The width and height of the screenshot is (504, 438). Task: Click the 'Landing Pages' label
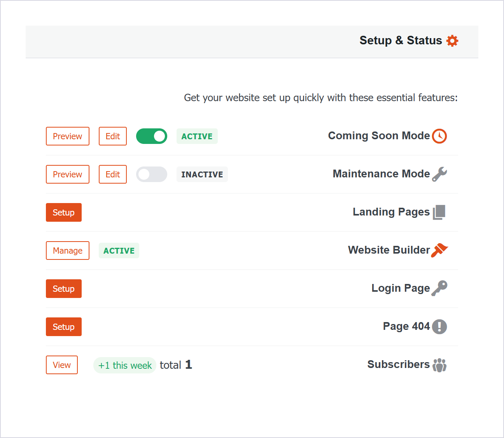click(391, 212)
